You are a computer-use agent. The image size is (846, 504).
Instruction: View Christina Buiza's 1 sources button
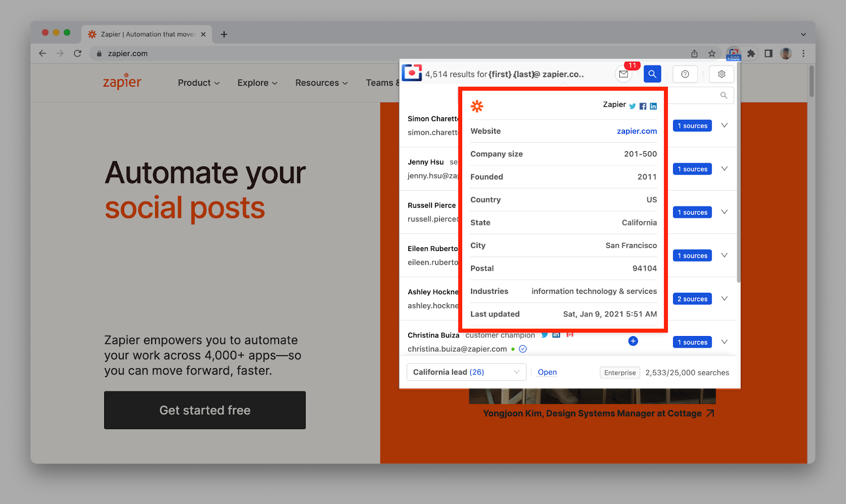(x=692, y=342)
